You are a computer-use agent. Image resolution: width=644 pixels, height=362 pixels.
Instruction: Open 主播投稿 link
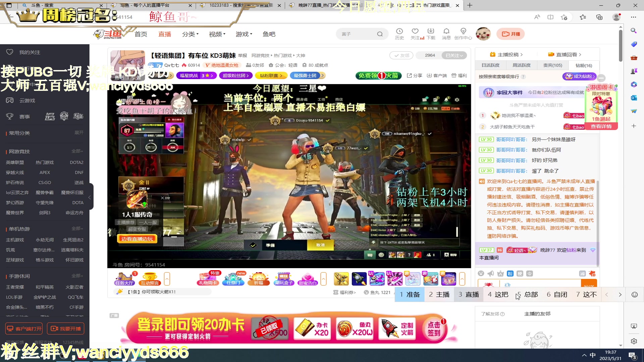(506, 54)
